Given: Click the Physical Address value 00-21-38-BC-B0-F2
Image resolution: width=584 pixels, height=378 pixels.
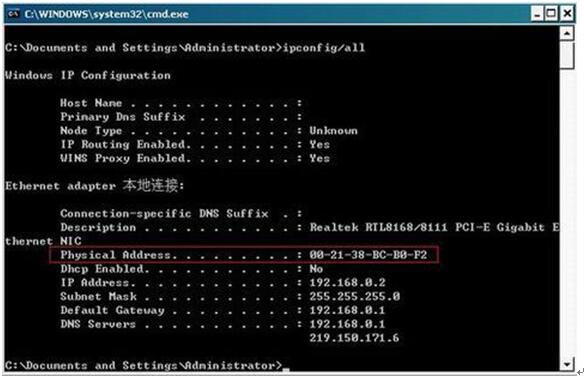Looking at the screenshot, I should tap(368, 255).
